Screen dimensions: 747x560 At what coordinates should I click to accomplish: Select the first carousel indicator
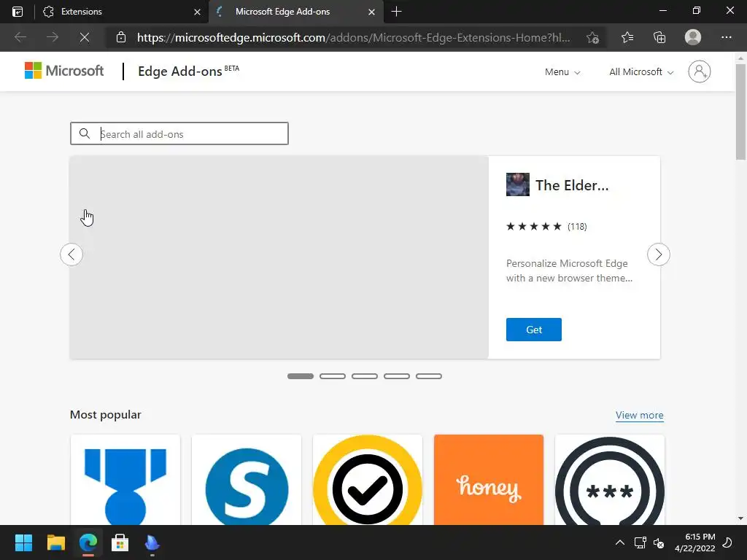point(300,376)
